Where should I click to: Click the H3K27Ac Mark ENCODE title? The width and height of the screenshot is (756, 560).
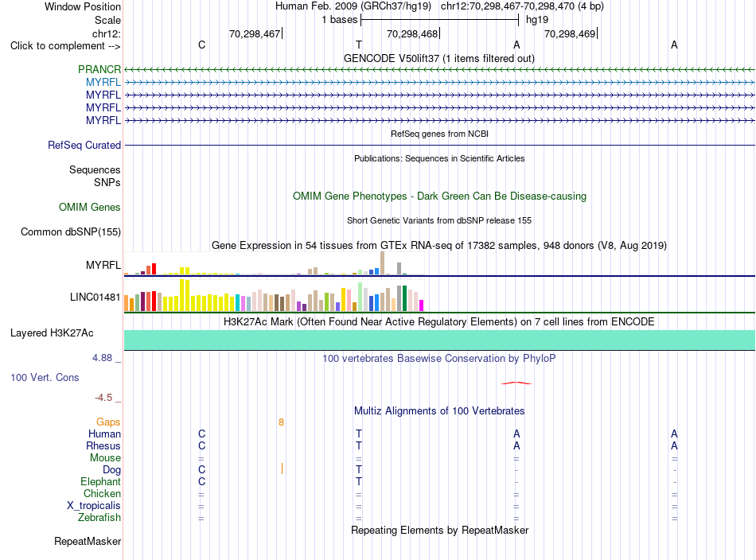click(x=439, y=321)
